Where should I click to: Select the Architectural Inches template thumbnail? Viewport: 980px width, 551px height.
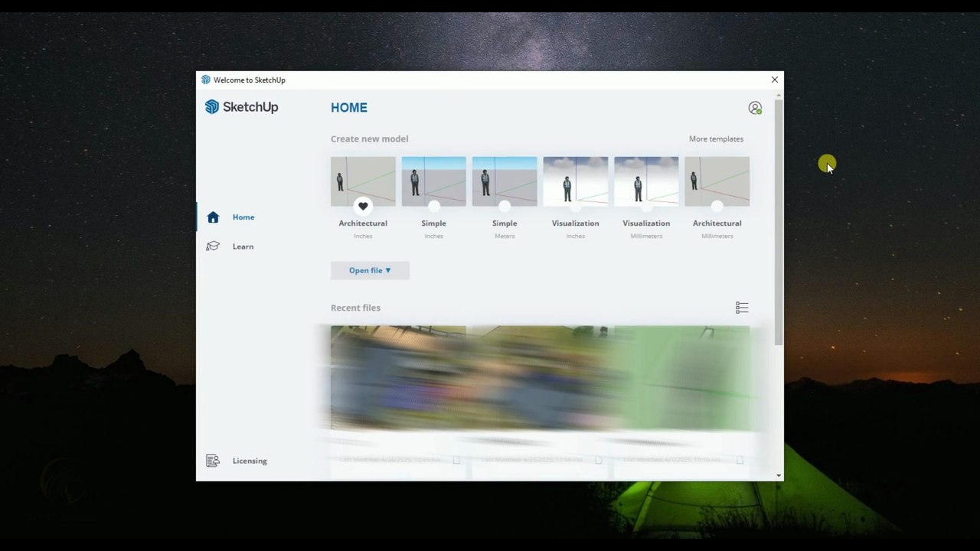pyautogui.click(x=363, y=181)
